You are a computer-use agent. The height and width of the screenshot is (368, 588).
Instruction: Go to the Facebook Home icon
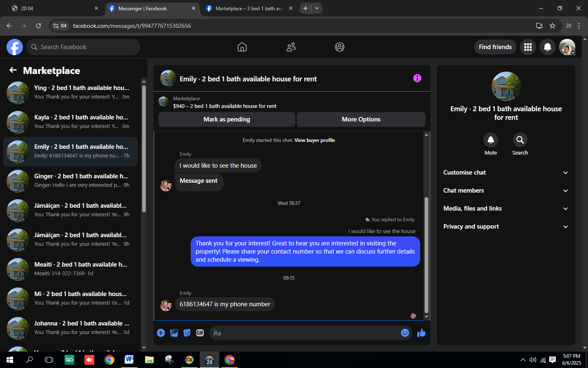coord(242,47)
